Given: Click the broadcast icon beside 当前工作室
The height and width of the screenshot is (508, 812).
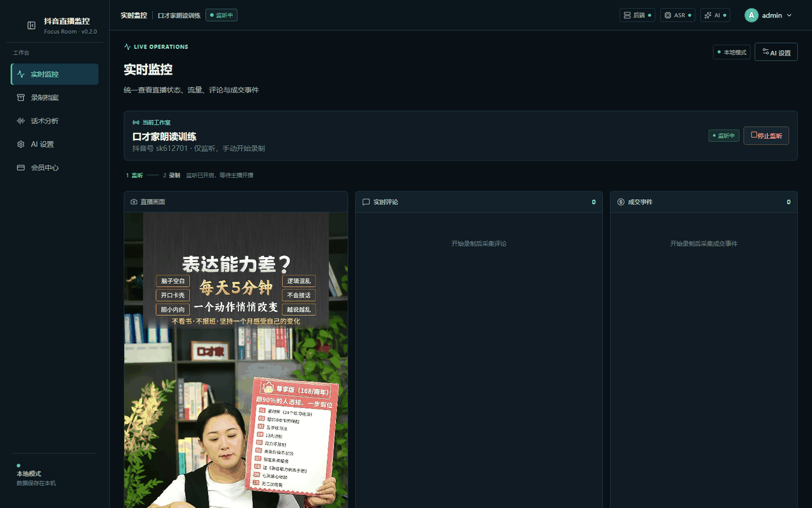Looking at the screenshot, I should tap(136, 123).
